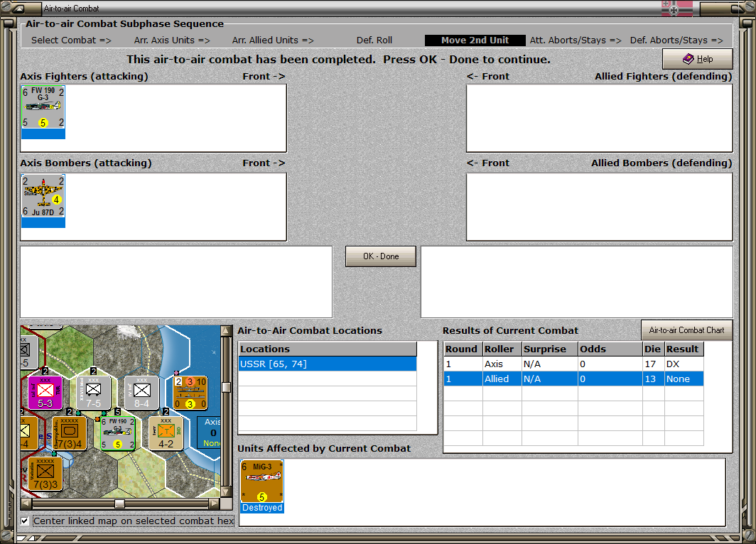The height and width of the screenshot is (544, 756).
Task: Click the orange 7(3)4 army counter on the map
Action: pos(70,433)
